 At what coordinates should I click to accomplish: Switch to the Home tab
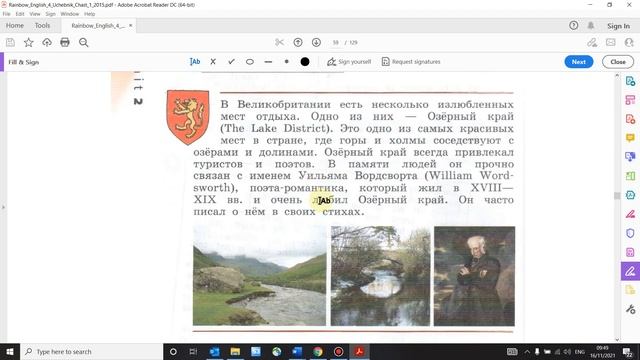coord(15,25)
